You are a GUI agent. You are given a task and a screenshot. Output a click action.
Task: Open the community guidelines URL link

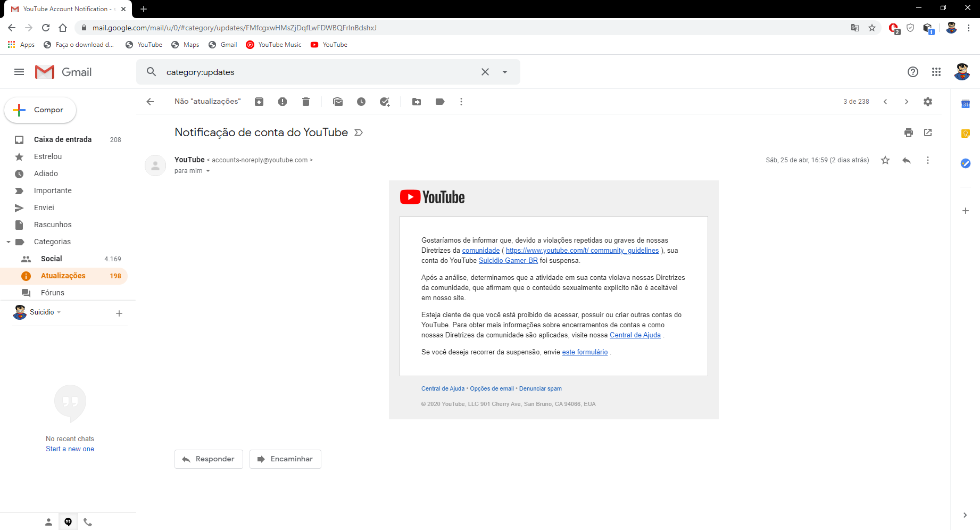pos(582,251)
